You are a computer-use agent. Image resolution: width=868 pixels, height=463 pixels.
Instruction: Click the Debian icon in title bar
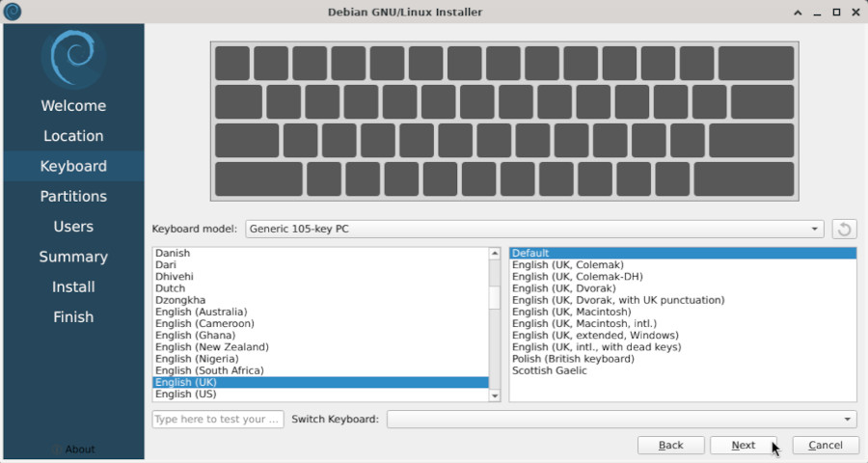pyautogui.click(x=13, y=12)
